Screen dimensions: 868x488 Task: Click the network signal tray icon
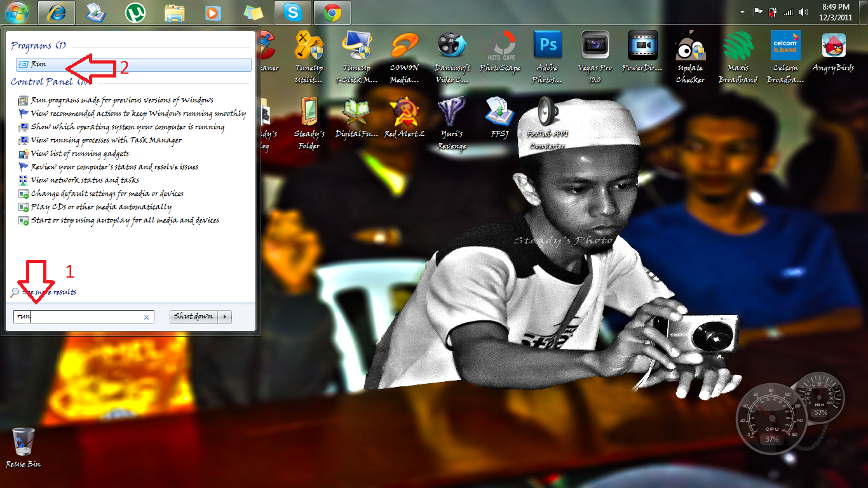789,12
